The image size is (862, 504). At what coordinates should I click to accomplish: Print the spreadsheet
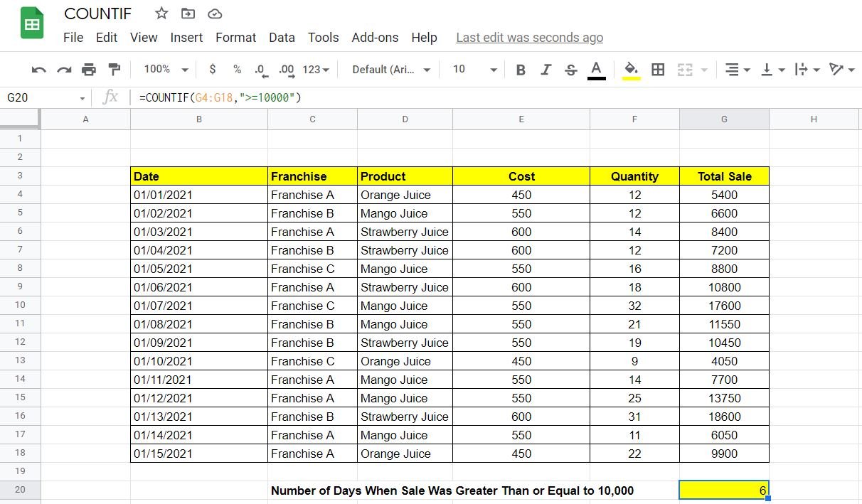click(89, 70)
